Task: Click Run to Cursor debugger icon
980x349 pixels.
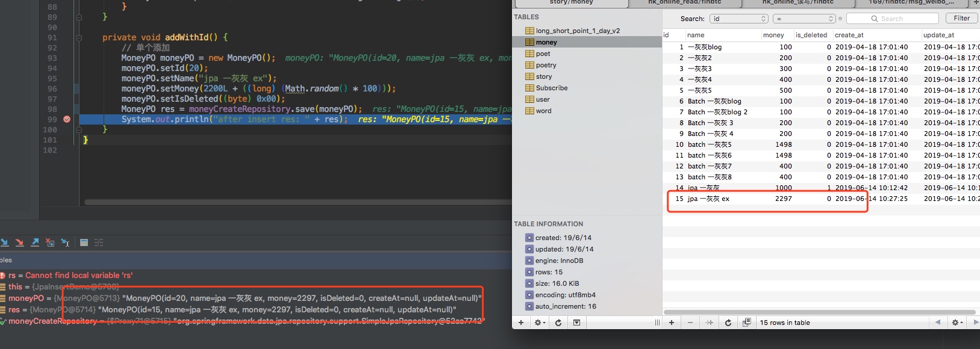Action: point(65,242)
